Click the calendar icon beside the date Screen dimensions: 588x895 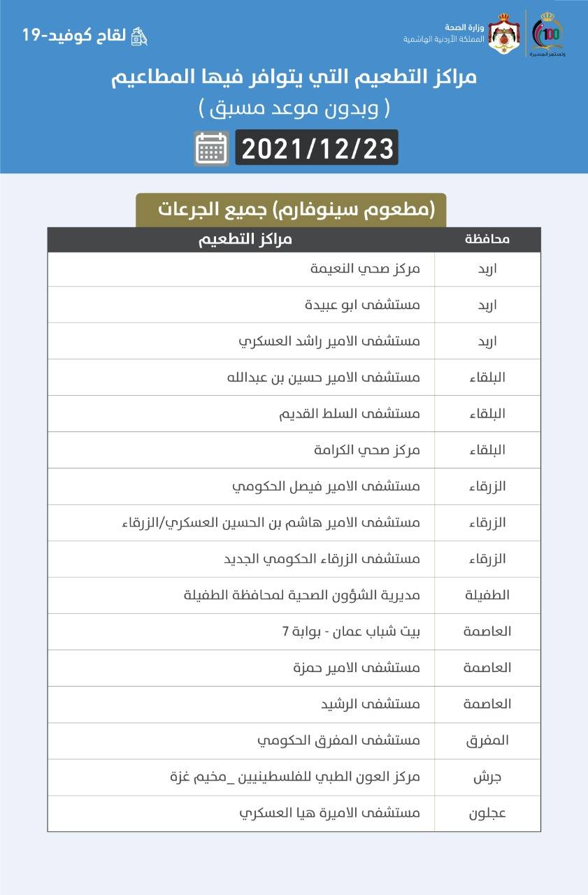pos(212,148)
